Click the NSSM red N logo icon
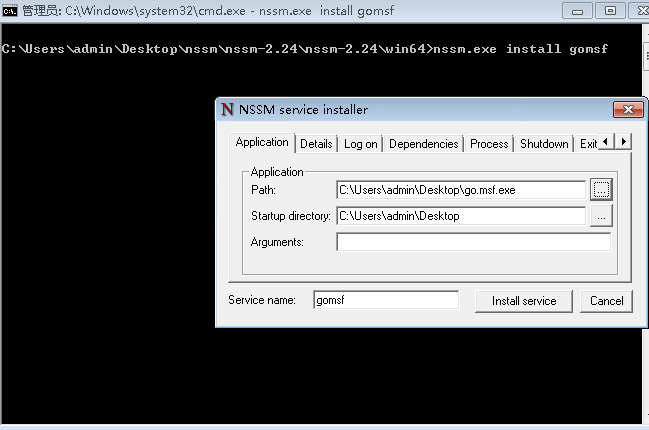 pos(227,109)
